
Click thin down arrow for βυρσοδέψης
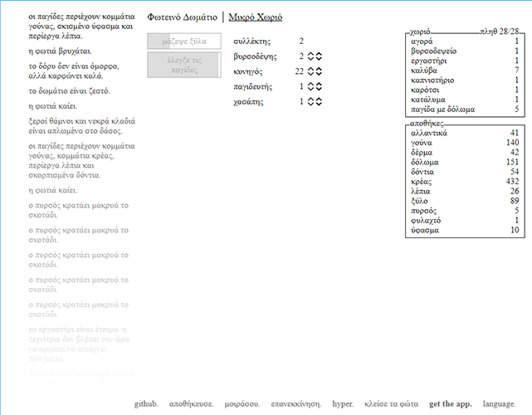click(310, 58)
